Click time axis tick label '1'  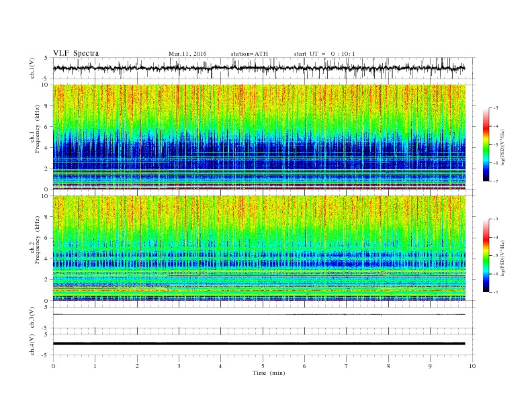95,366
